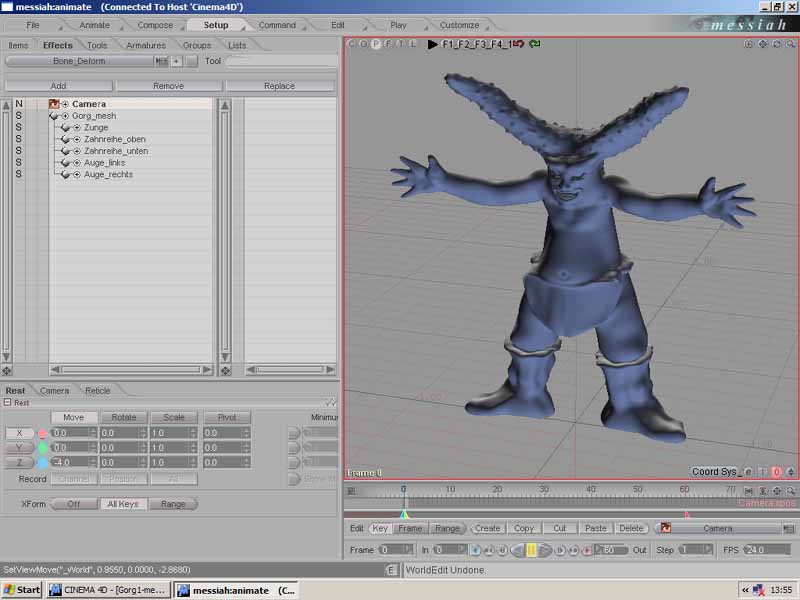Viewport: 800px width, 600px height.
Task: Click the timeline options icon at left of ruler
Action: tap(352, 491)
